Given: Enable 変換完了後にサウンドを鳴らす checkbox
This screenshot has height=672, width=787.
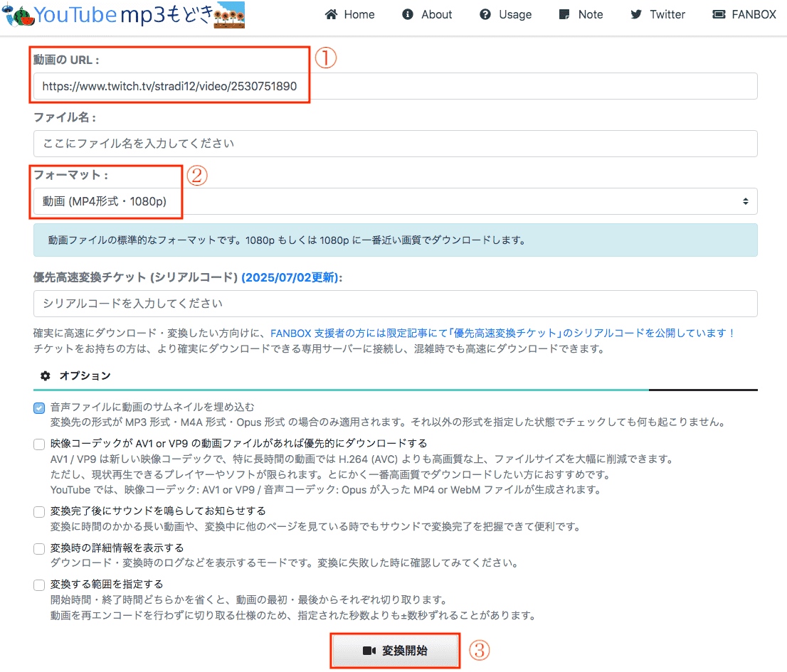Looking at the screenshot, I should (39, 512).
